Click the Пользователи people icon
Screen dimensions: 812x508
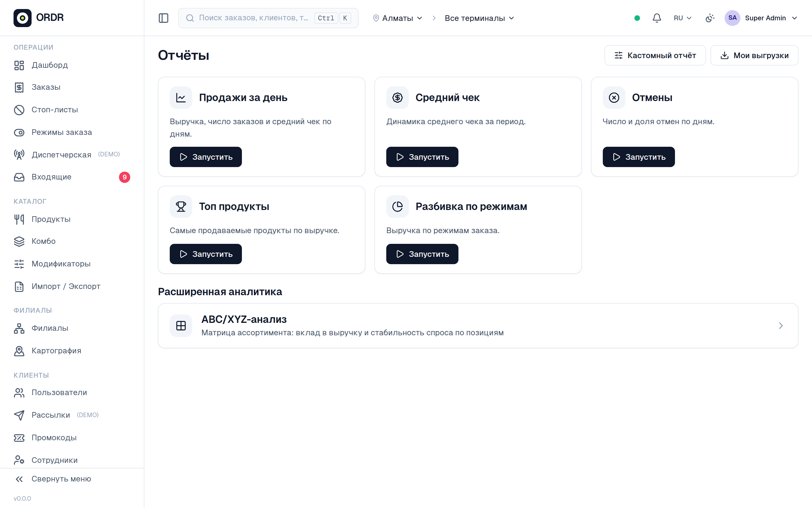(19, 393)
